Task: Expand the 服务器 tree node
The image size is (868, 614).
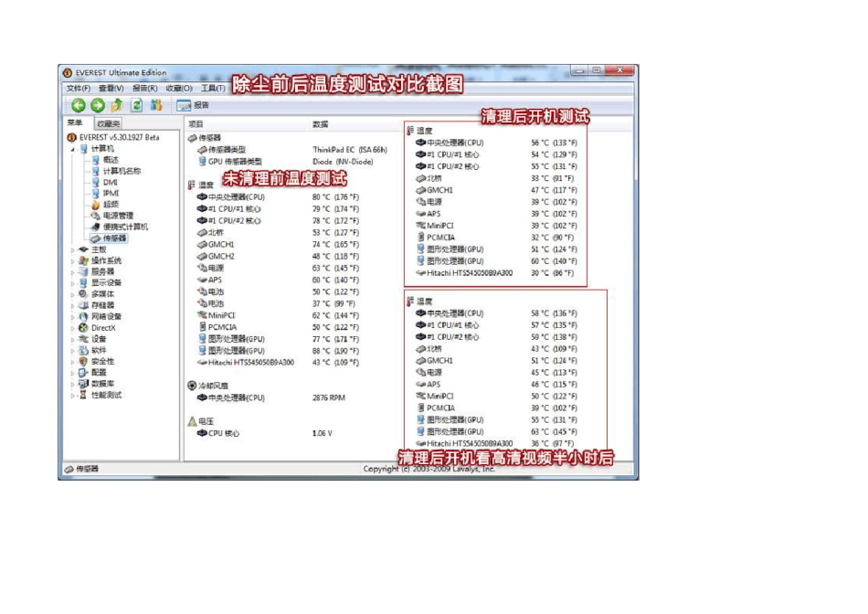Action: pos(72,272)
